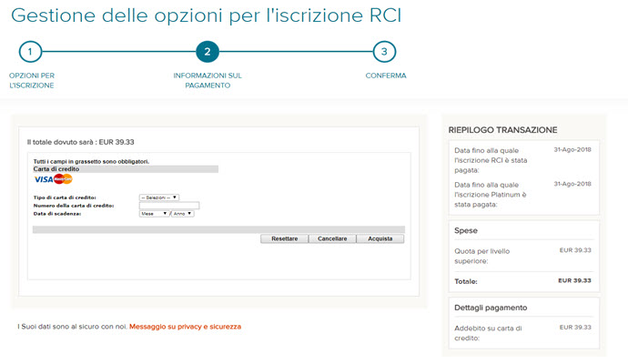Click the MasterCard logo
Screen dimensions: 628x364
pos(63,179)
